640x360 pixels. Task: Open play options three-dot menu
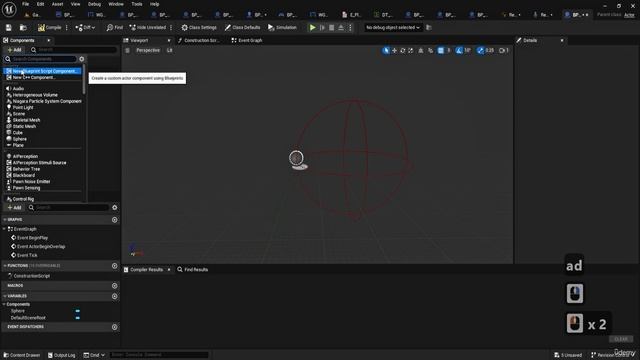[x=350, y=27]
